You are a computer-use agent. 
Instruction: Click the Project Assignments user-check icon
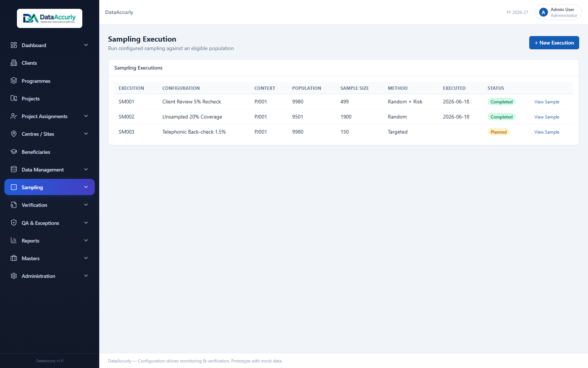coord(14,116)
